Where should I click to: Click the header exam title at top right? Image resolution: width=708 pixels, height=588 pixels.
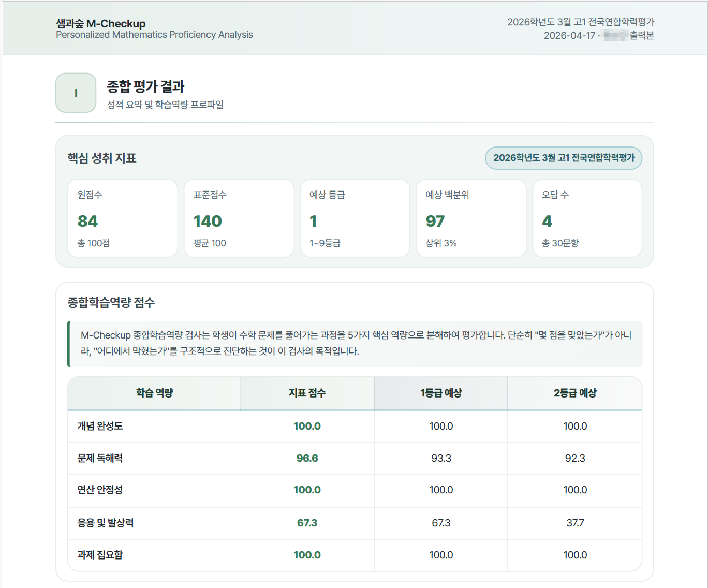(581, 22)
